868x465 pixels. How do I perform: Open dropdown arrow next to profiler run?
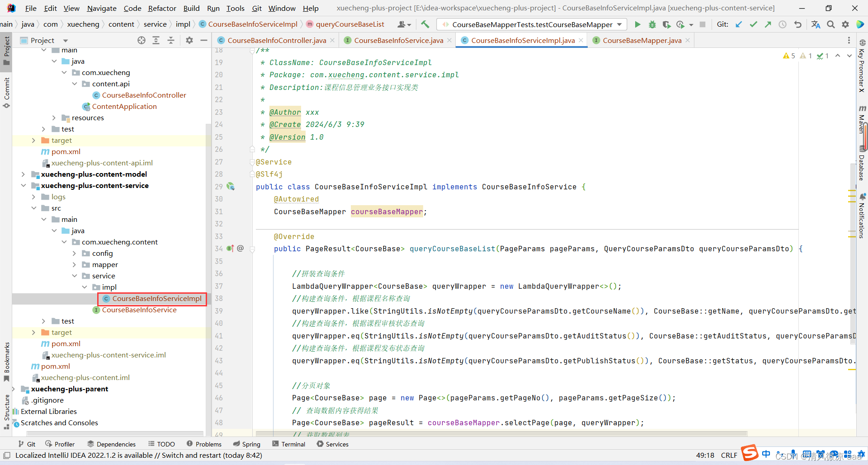pyautogui.click(x=691, y=25)
